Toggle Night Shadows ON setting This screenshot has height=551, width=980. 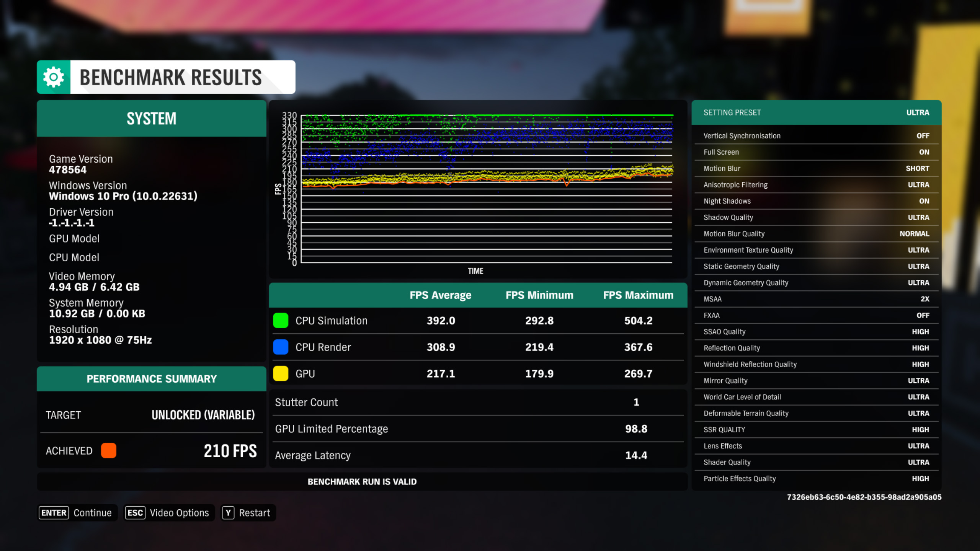[x=923, y=201]
